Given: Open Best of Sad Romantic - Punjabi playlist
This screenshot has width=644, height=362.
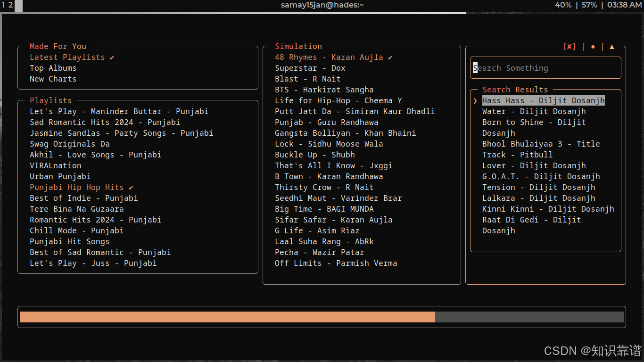Looking at the screenshot, I should (100, 252).
